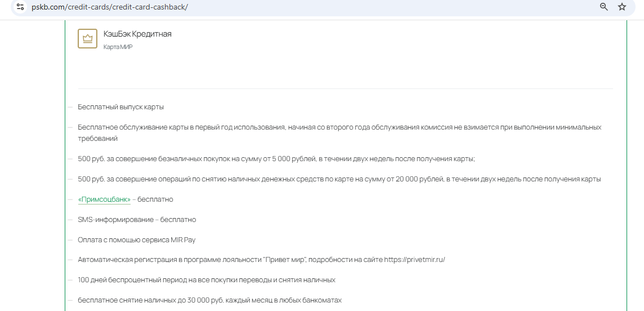
Task: Click the site information icon in address bar
Action: pos(20,7)
